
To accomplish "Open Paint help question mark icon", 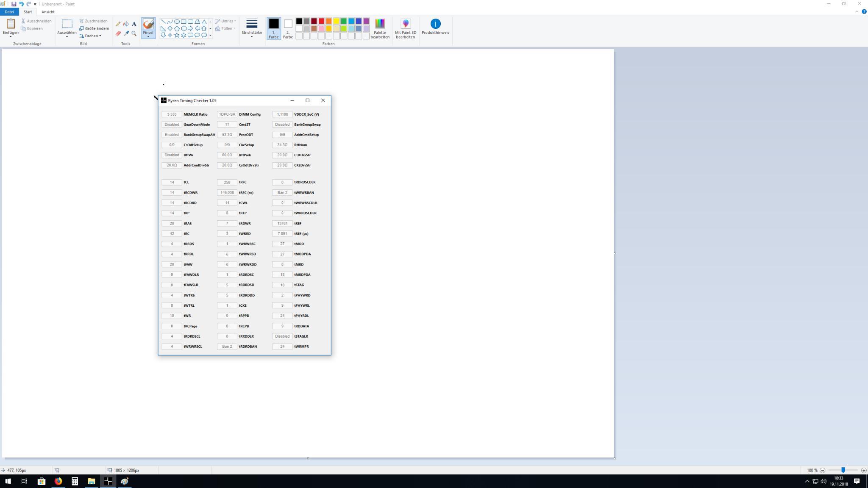I will point(864,12).
